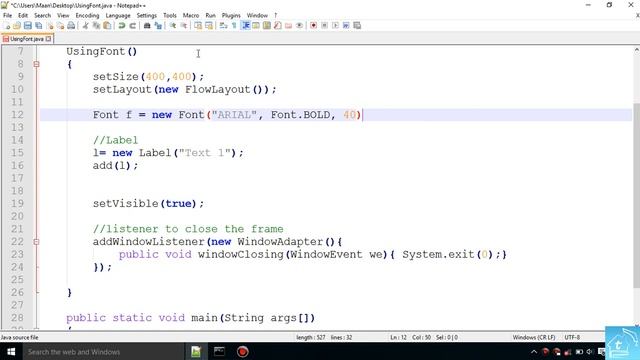Toggle the indent guide toolbar button

click(246, 25)
